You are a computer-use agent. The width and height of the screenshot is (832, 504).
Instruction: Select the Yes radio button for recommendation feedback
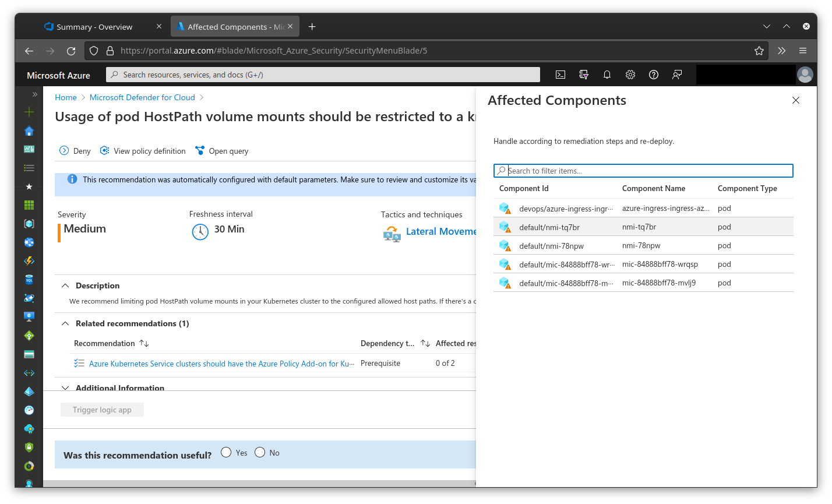point(225,452)
